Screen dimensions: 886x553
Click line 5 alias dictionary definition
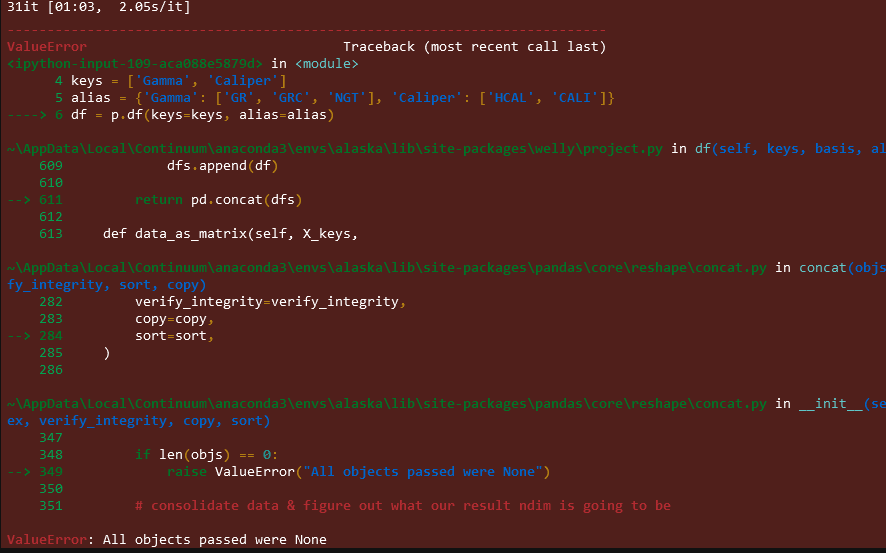[x=342, y=98]
